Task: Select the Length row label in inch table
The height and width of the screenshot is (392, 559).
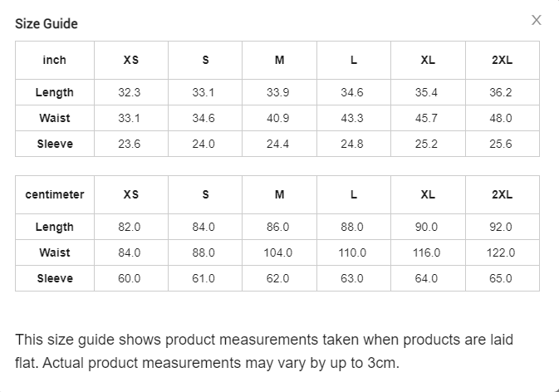Action: [x=55, y=92]
